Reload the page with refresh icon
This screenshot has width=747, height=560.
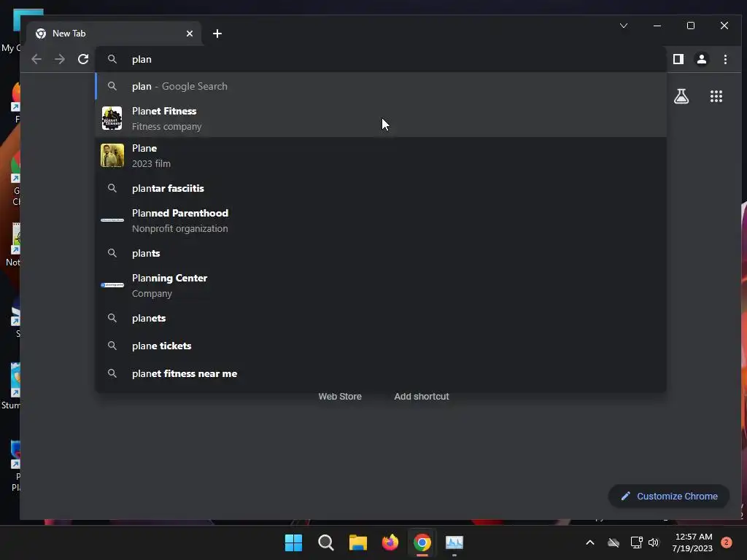83,59
